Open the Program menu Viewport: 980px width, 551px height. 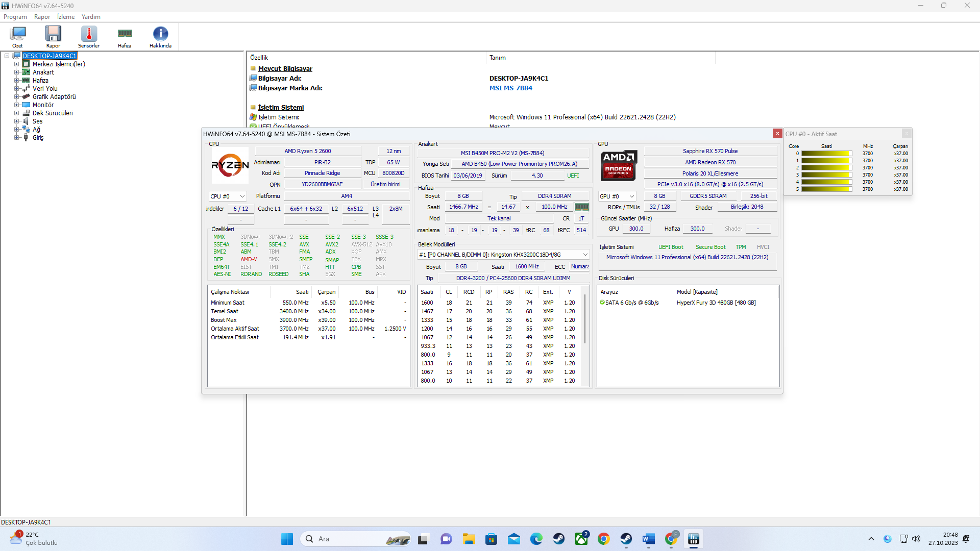tap(15, 17)
